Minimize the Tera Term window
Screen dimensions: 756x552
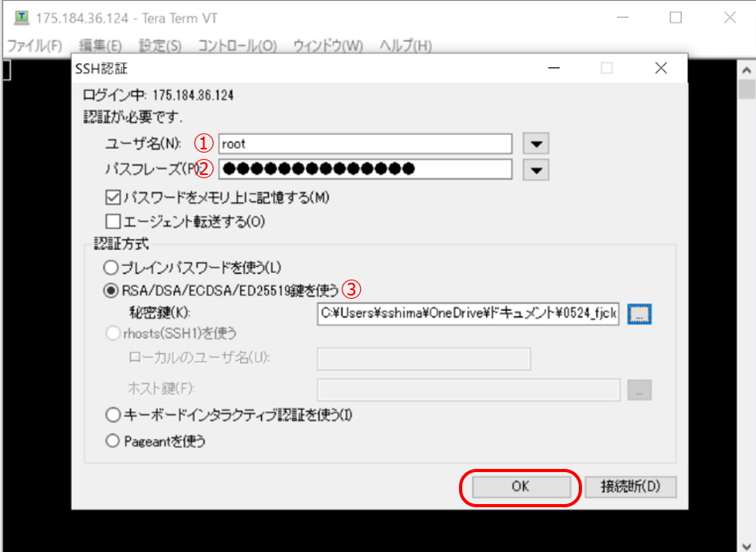pos(623,18)
